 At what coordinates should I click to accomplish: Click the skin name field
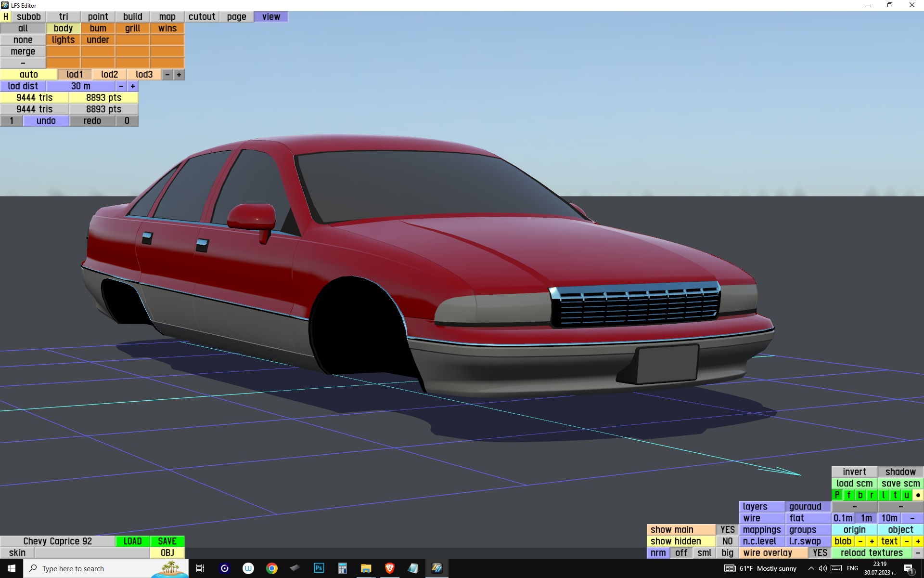point(91,553)
